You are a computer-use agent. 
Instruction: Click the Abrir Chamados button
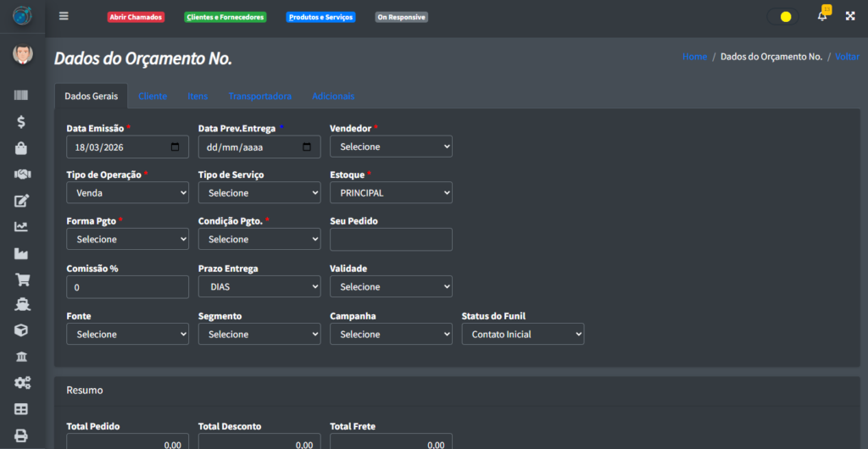[136, 17]
